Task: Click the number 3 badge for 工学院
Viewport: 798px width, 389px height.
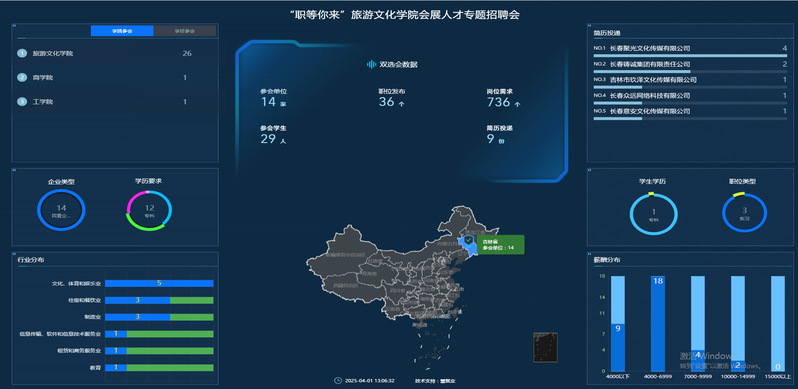Action: (x=21, y=102)
